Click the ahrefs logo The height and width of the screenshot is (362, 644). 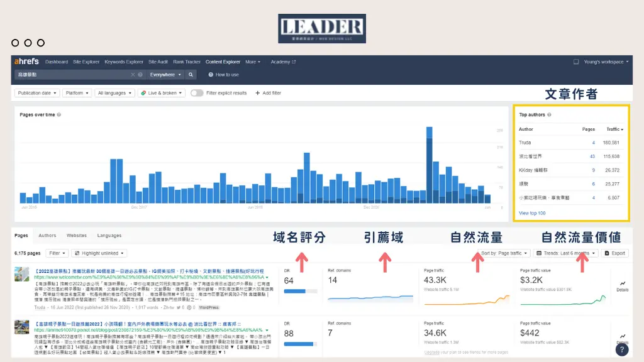26,62
